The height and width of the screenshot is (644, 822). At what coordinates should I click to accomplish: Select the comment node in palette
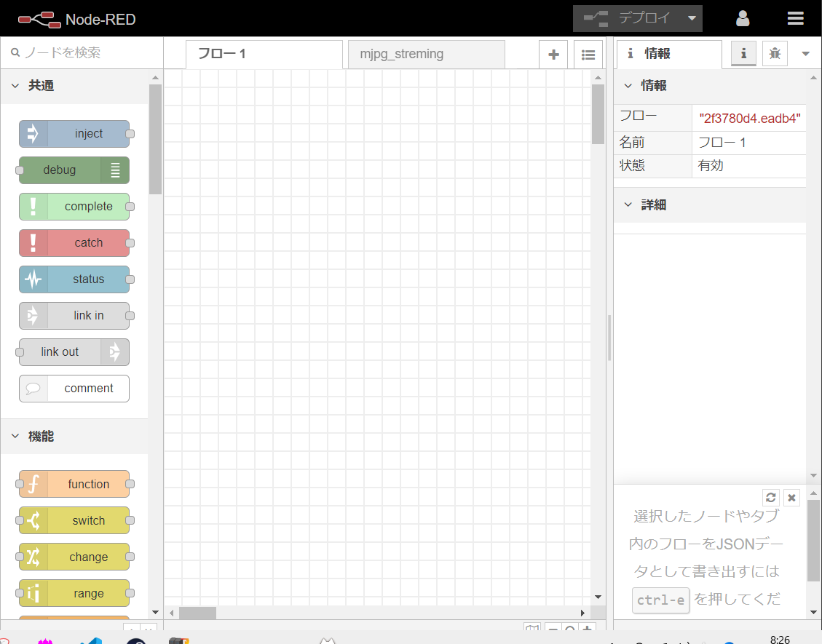click(74, 389)
